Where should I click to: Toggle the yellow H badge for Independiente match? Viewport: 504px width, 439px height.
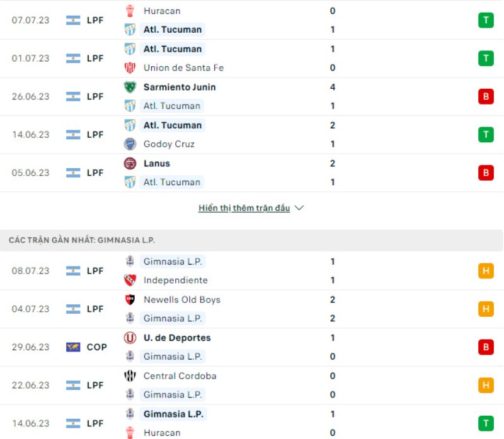[486, 271]
